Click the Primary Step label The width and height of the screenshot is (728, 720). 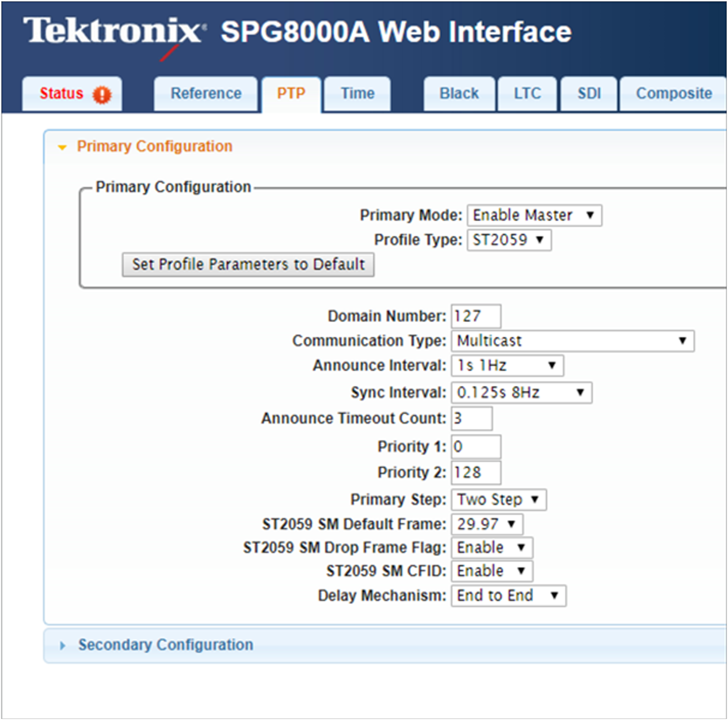point(398,500)
